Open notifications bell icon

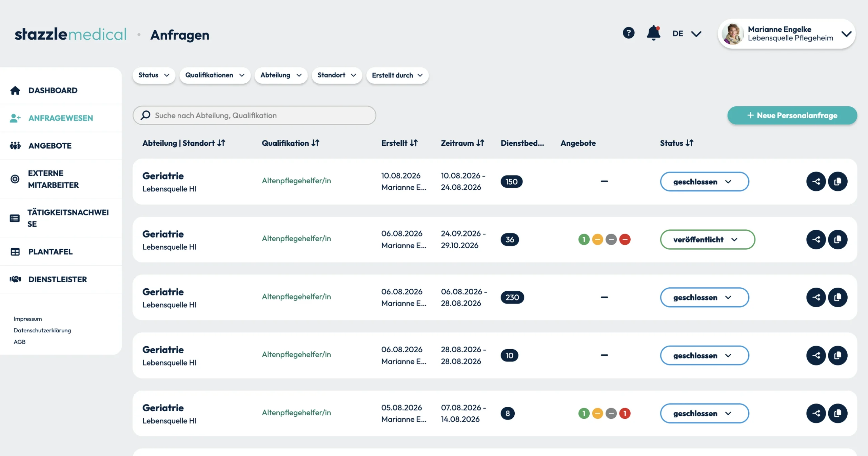(653, 33)
